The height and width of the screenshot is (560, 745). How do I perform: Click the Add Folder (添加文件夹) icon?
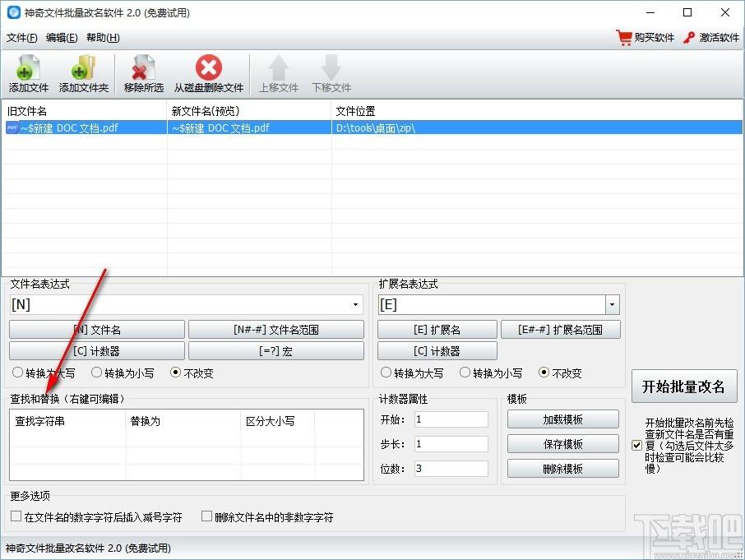tap(83, 69)
